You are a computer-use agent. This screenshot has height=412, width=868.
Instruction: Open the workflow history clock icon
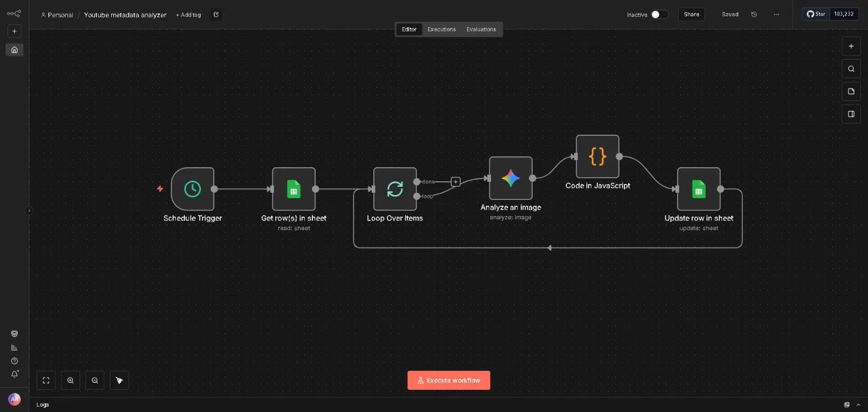pos(754,15)
